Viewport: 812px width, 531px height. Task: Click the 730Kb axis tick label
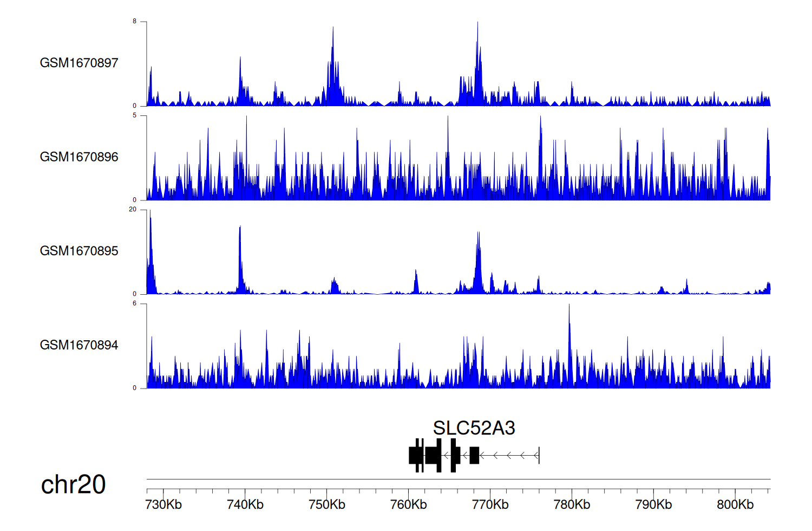click(163, 504)
